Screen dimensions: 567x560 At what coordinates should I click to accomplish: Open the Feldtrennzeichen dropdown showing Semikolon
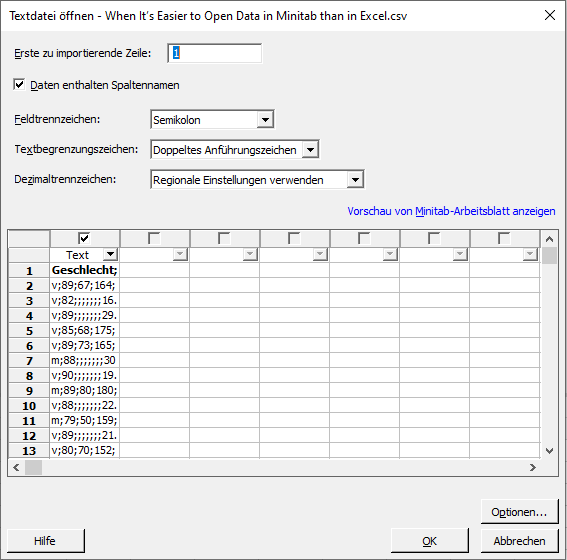click(x=212, y=120)
